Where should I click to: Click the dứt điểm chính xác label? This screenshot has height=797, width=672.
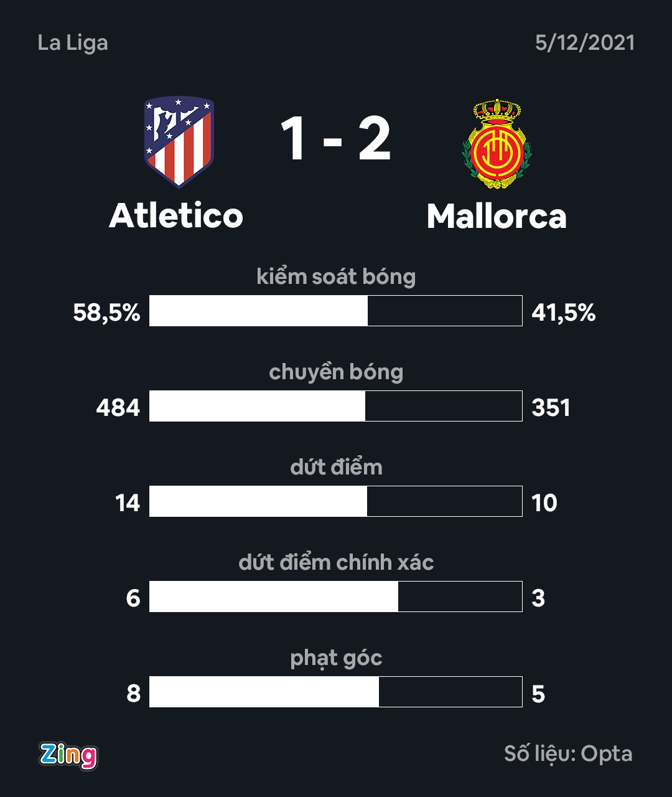tap(336, 562)
